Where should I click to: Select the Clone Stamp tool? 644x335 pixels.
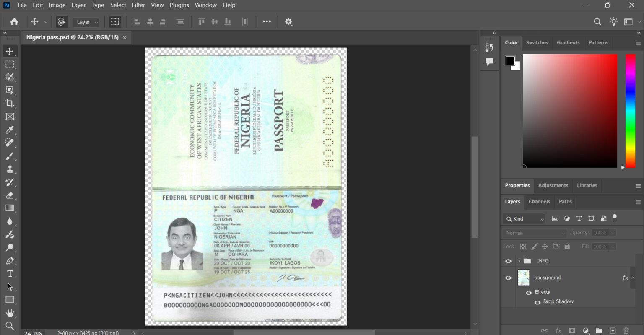click(x=10, y=169)
